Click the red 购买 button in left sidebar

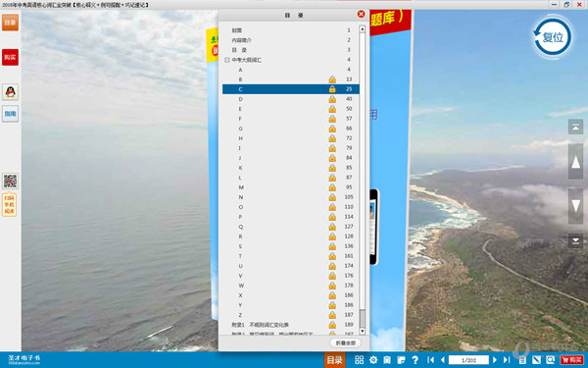[10, 57]
